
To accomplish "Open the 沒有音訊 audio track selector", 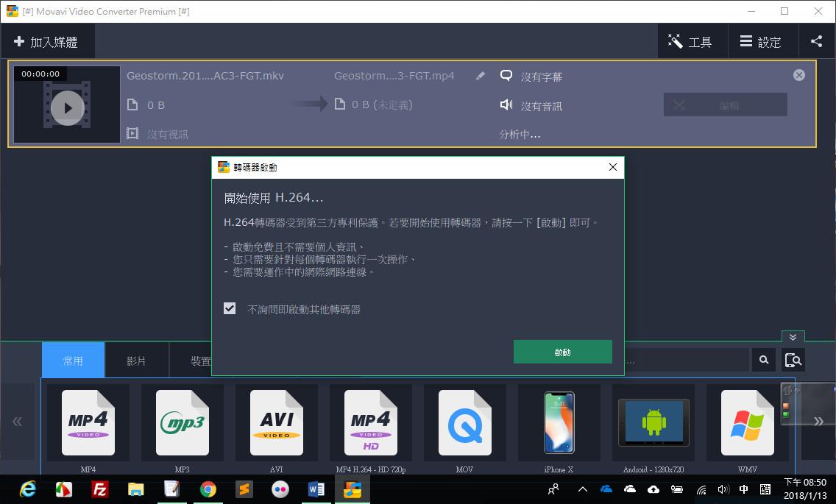I will pyautogui.click(x=531, y=106).
